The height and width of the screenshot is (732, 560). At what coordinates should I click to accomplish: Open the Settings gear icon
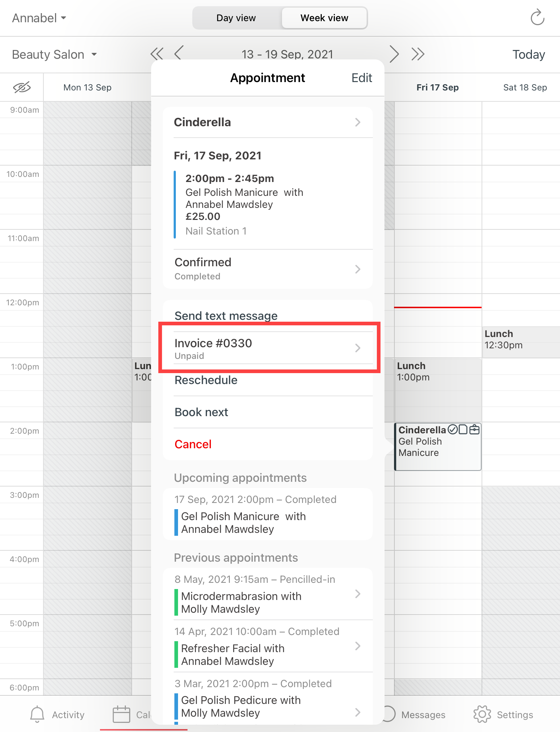[482, 714]
